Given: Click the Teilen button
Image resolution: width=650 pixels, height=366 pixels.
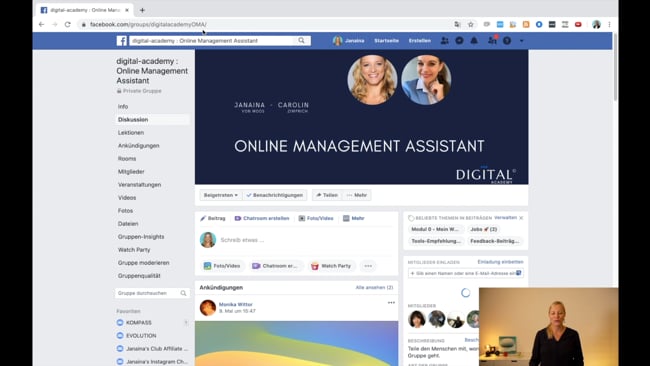Looking at the screenshot, I should [x=327, y=195].
